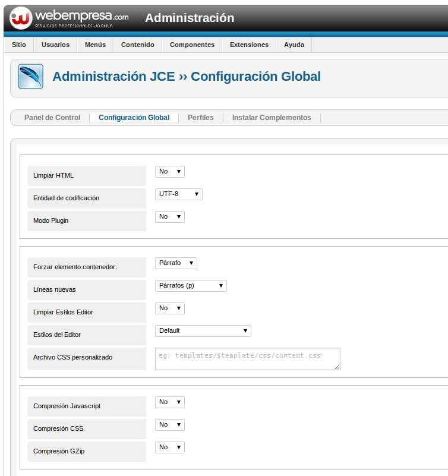Switch to the Perfiles tab
Viewport: 448px width, 476px height.
click(x=201, y=118)
